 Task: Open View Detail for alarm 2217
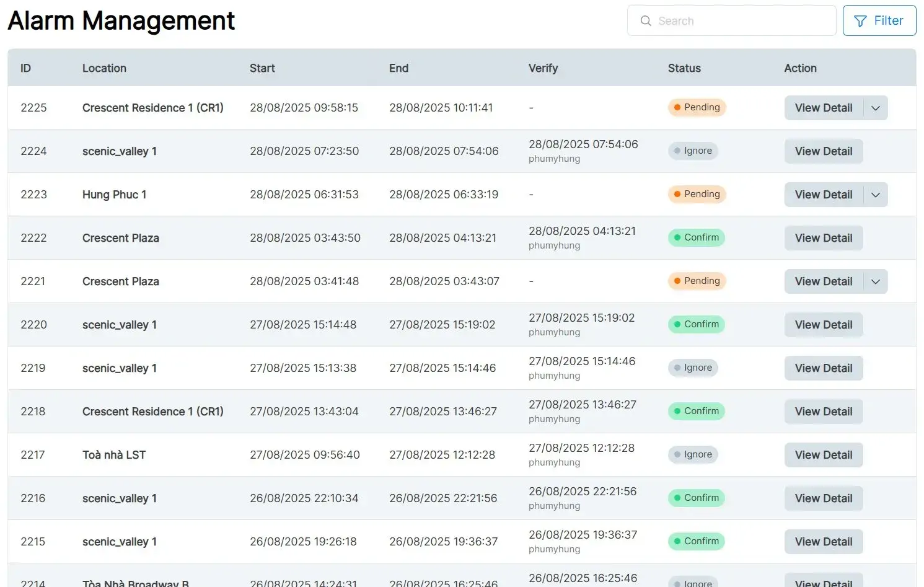(x=824, y=455)
